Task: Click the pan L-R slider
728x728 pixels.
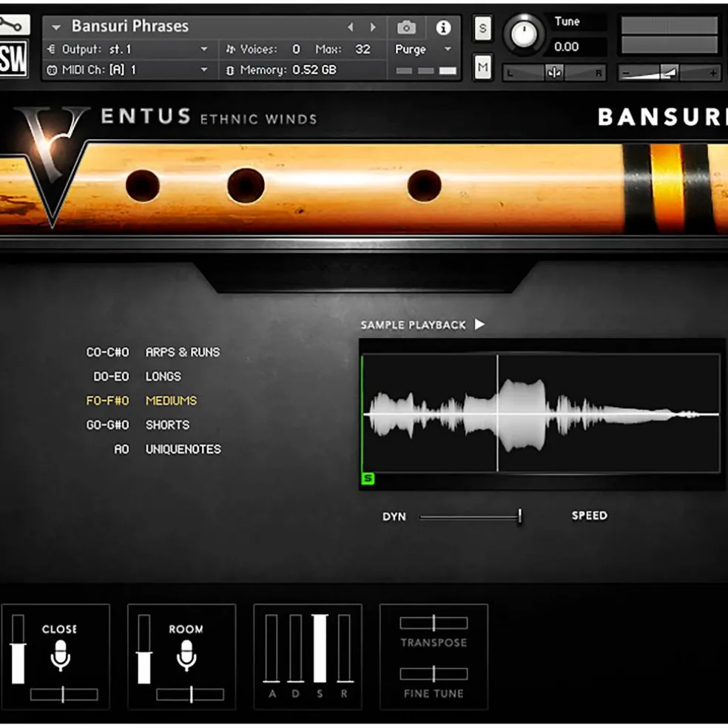Action: (554, 73)
